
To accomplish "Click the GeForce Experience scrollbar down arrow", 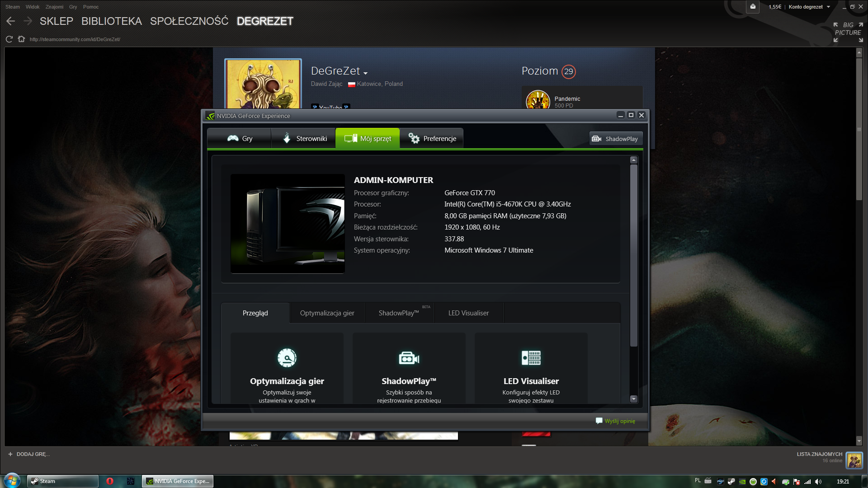I will point(634,399).
